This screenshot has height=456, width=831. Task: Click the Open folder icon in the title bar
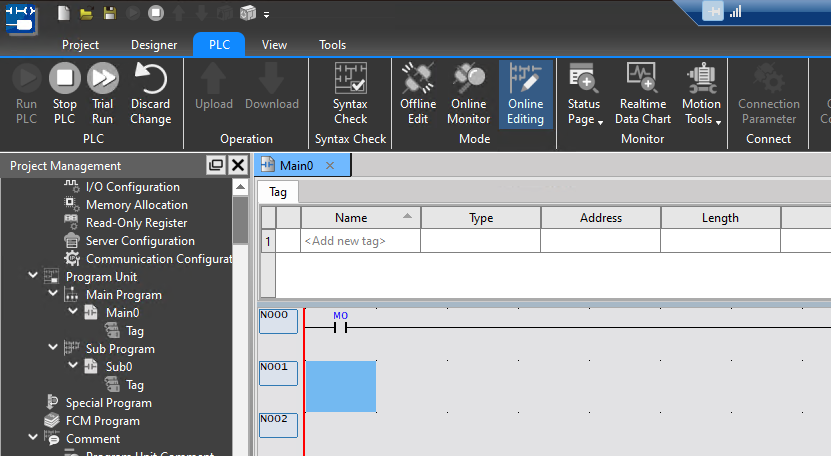(x=86, y=13)
